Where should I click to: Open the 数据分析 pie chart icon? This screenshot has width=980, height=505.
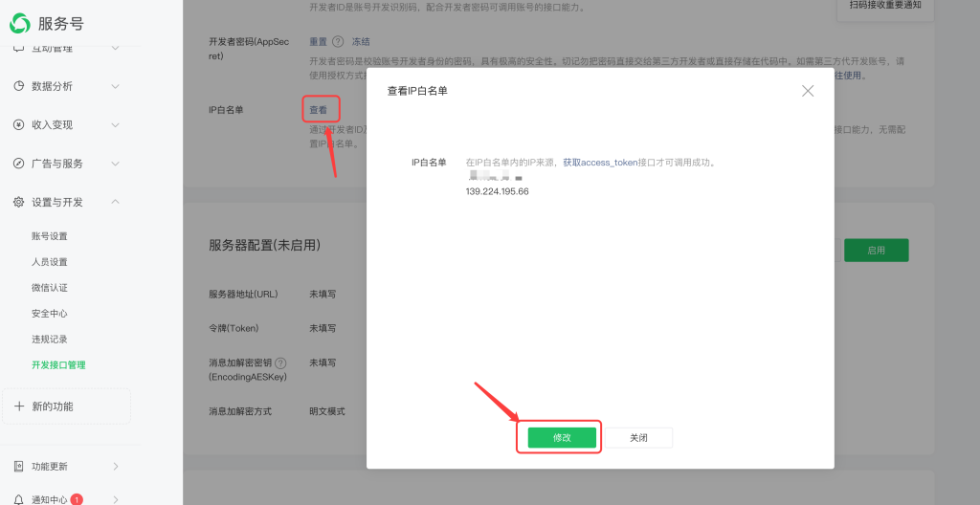(x=19, y=86)
